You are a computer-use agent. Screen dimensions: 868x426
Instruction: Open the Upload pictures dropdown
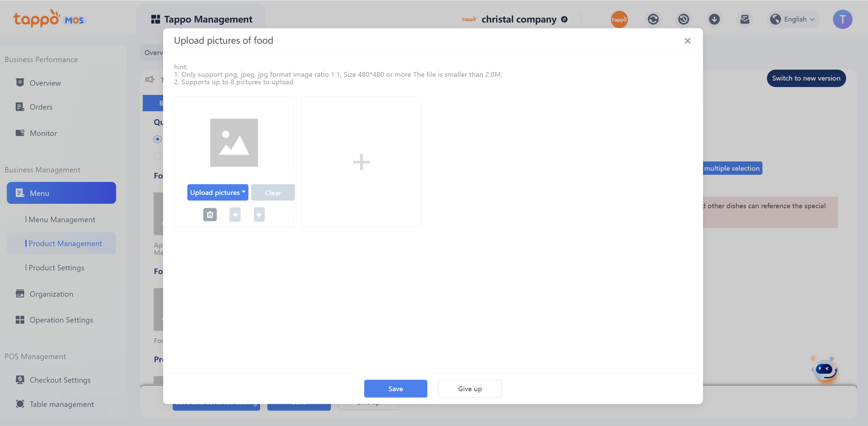(218, 193)
